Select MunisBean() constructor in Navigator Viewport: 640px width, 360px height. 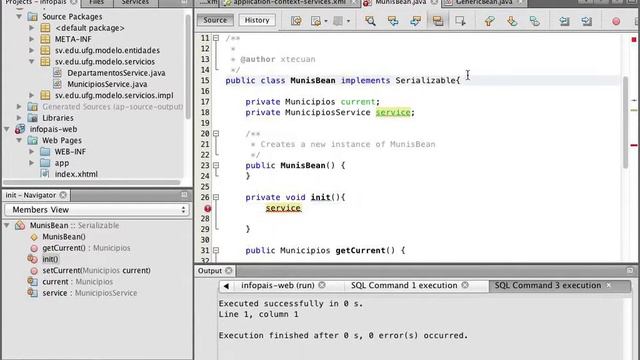(x=64, y=237)
